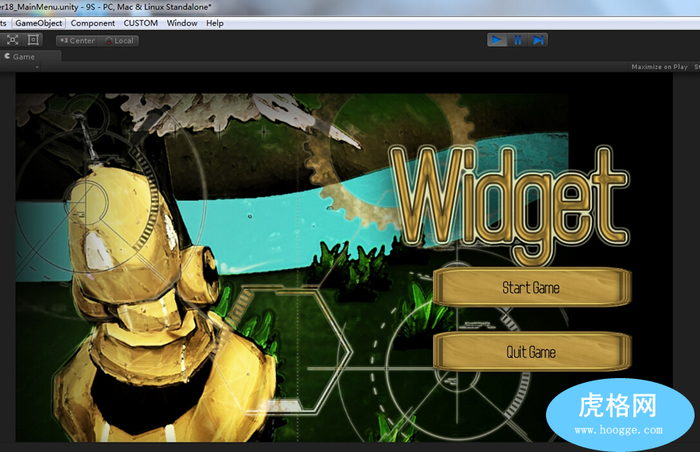Select the Rect transform tool icon

pos(33,40)
